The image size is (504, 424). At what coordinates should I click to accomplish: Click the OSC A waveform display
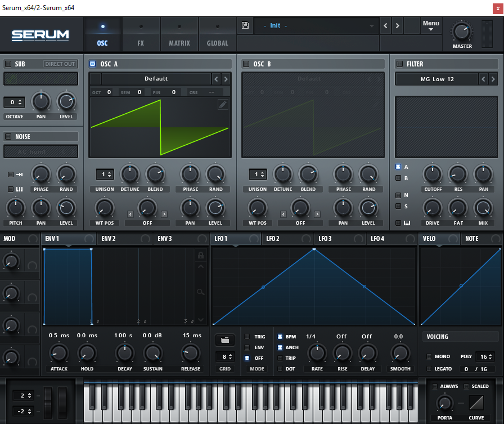point(160,128)
